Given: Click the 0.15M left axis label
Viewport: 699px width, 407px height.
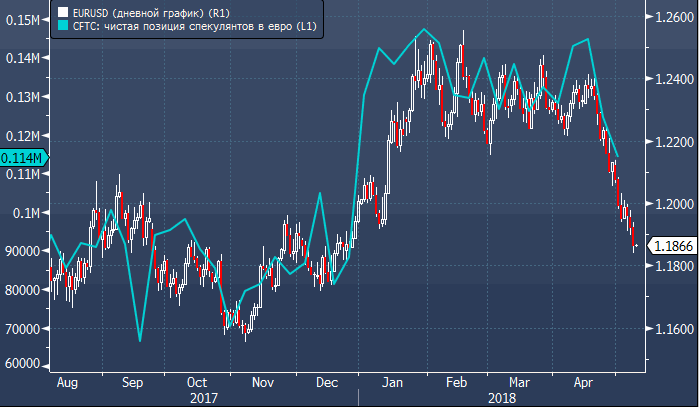Looking at the screenshot, I should [23, 20].
